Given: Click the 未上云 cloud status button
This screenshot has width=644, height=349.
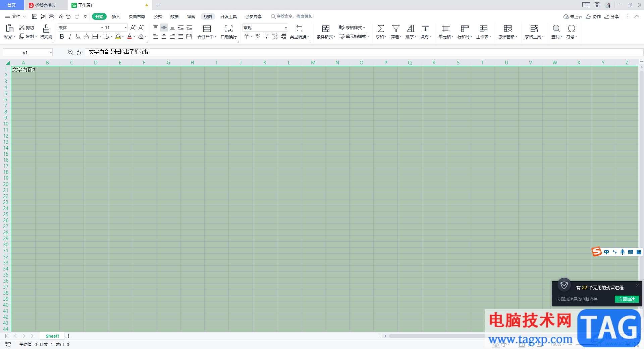Looking at the screenshot, I should coord(573,16).
